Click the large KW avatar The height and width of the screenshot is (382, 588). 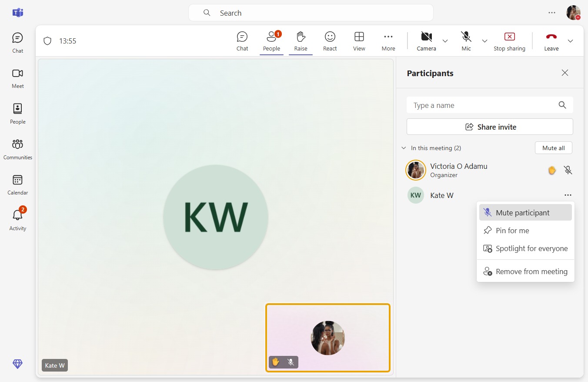(216, 217)
